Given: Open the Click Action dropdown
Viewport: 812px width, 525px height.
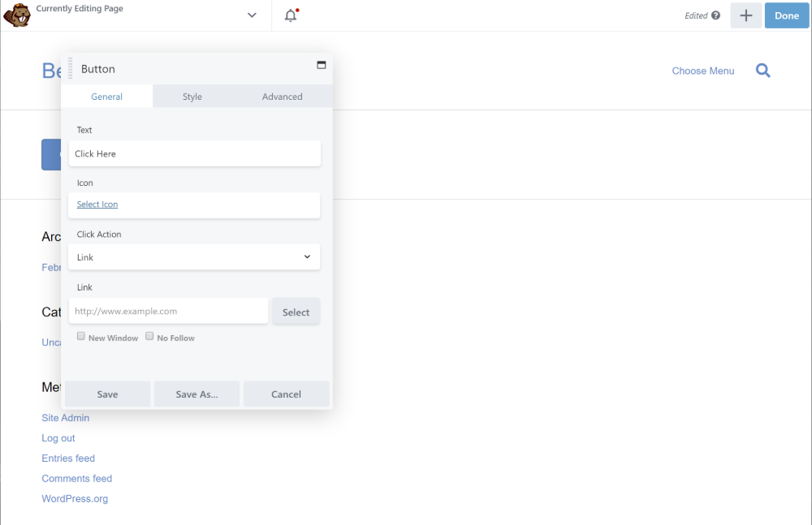Looking at the screenshot, I should [x=194, y=256].
